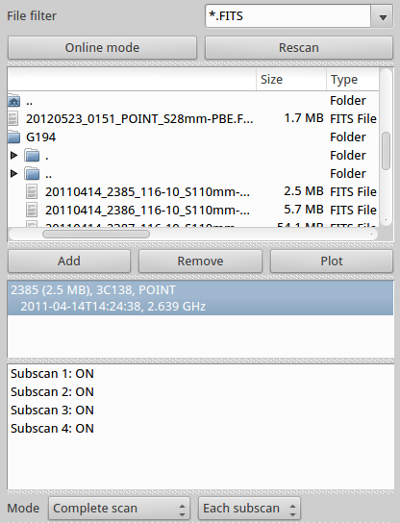Toggle Subscan 1 ON entry

tap(52, 374)
